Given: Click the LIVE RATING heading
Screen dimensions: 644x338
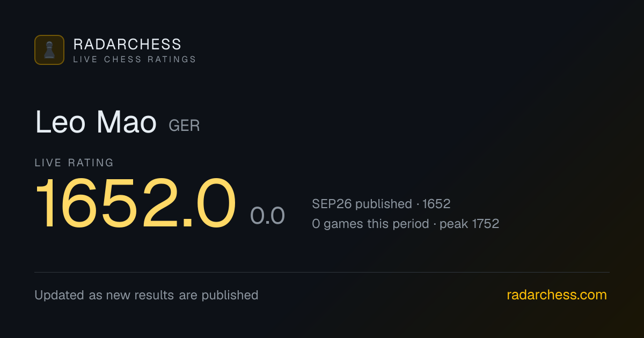Looking at the screenshot, I should coord(74,163).
